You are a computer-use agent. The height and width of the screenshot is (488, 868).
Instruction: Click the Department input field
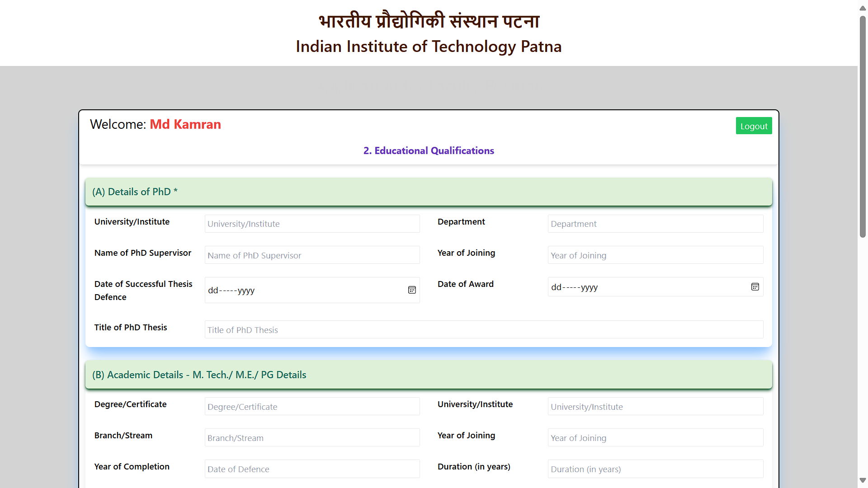[655, 223]
